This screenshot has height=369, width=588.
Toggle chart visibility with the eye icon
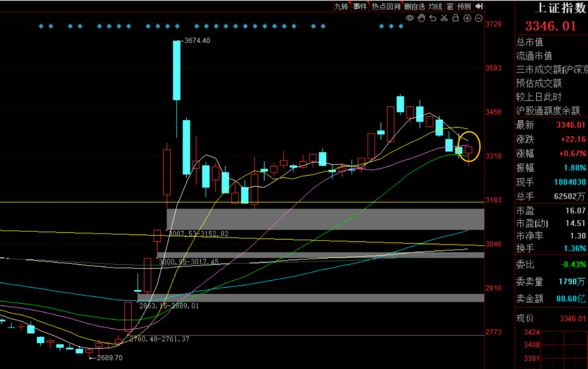click(409, 19)
